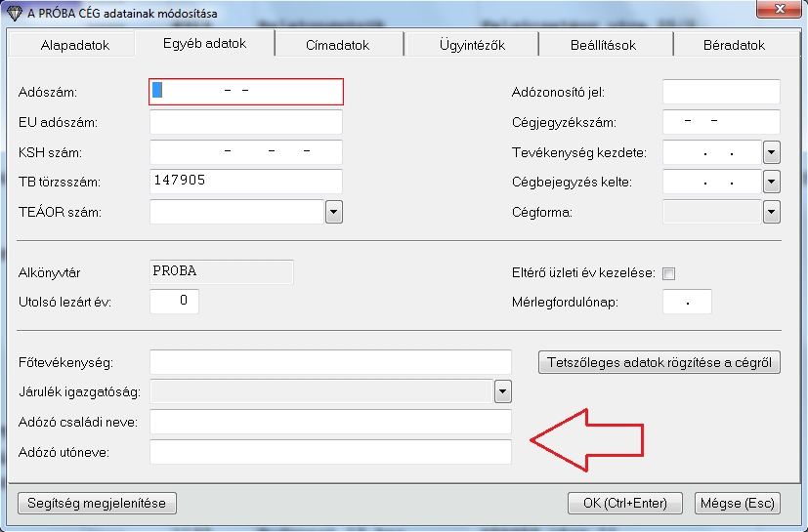Open the Cégbejegyzés kelte date dropdown
Screen dimensions: 808x532
tap(771, 183)
